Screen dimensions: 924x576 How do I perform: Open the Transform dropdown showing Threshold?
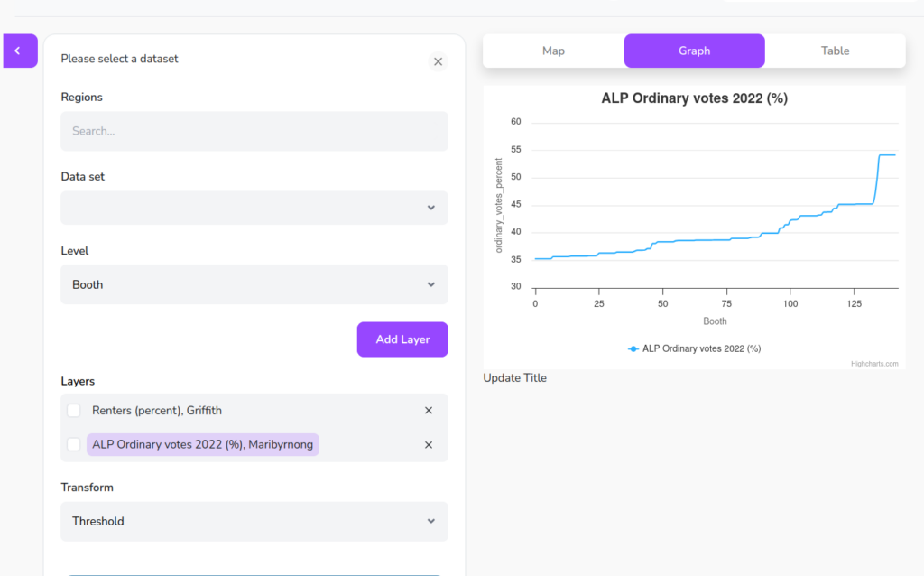click(254, 521)
